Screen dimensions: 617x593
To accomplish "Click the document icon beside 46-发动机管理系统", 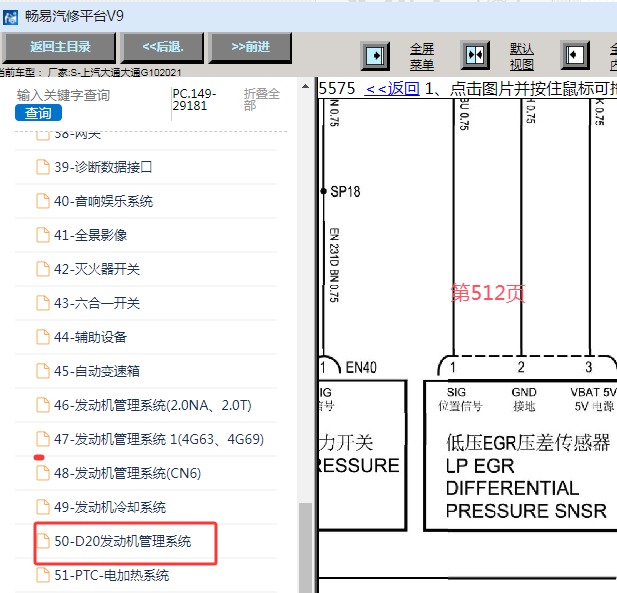I will [42, 405].
